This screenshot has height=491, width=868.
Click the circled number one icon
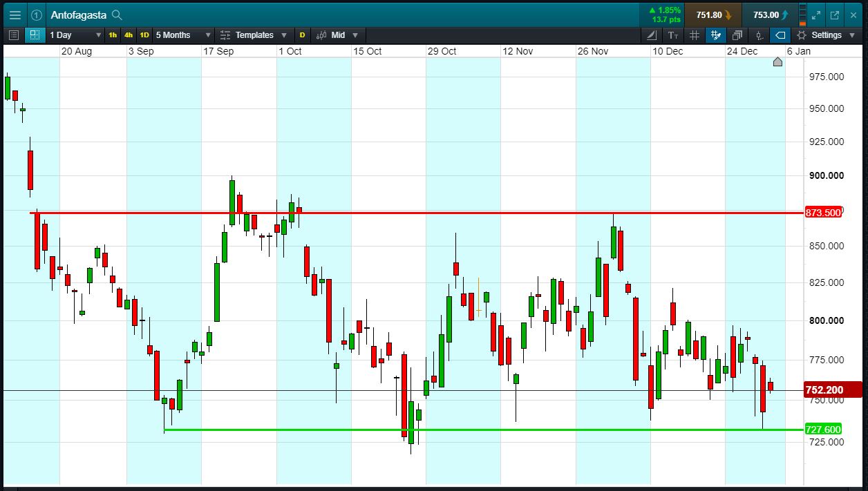click(37, 15)
